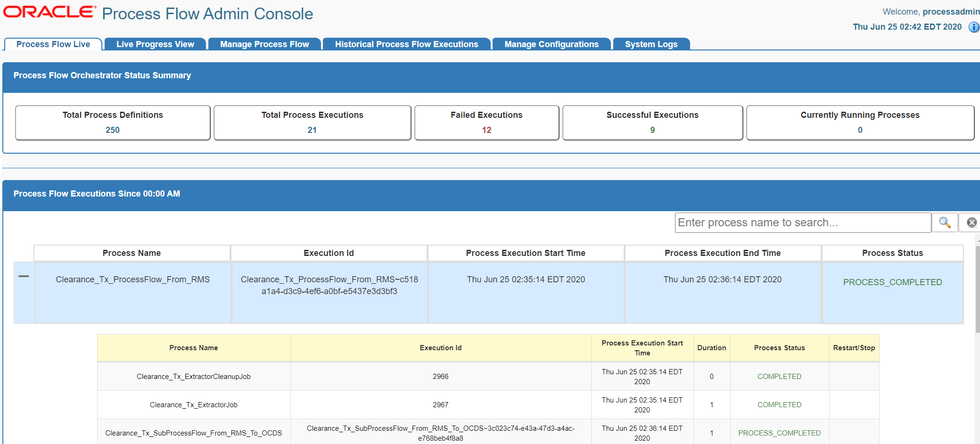
Task: Clear the search using the circle-x icon
Action: (970, 222)
